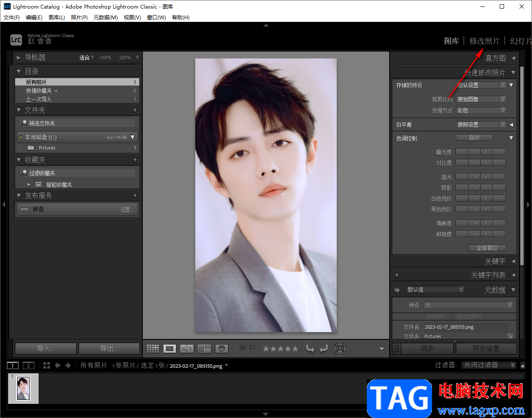Add new collection with plus icon

tap(135, 160)
